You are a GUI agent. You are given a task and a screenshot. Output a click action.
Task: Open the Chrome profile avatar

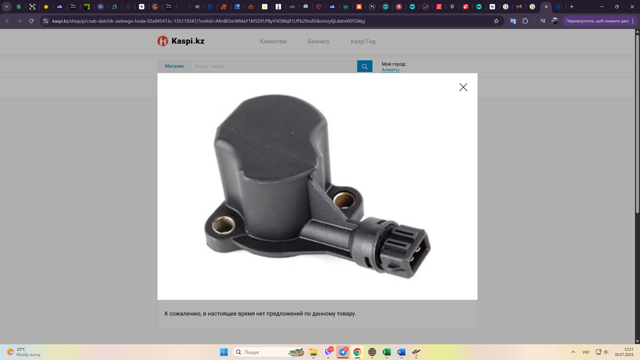click(555, 21)
